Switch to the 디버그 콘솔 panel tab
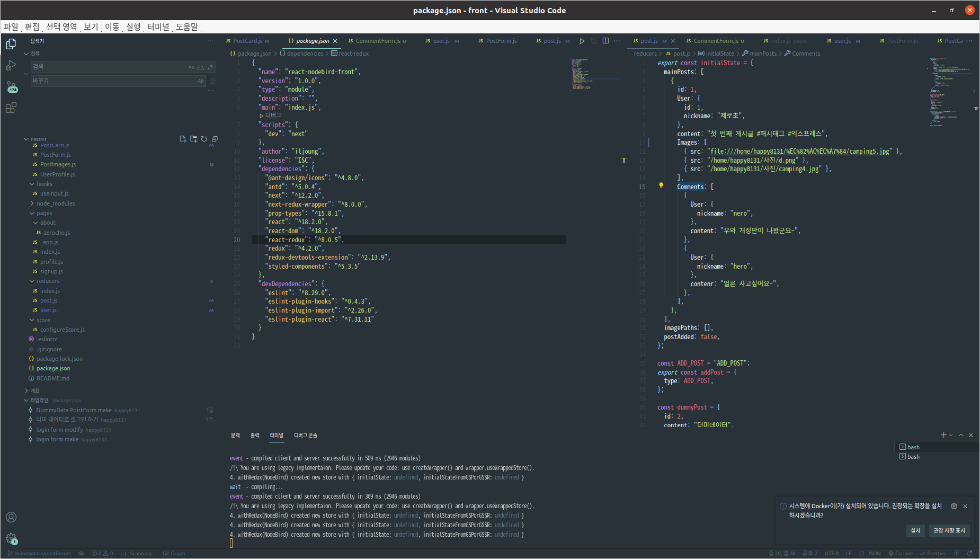980x559 pixels. (x=306, y=435)
